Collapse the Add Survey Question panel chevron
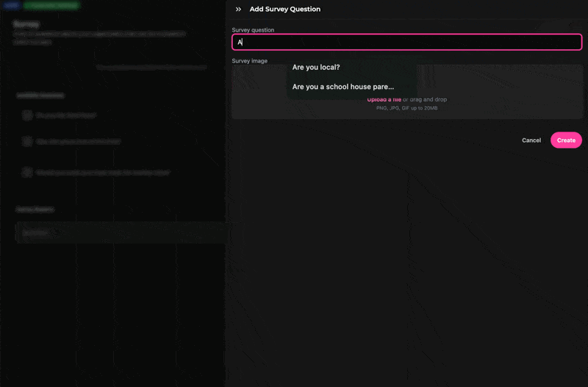Image resolution: width=588 pixels, height=387 pixels. point(238,10)
